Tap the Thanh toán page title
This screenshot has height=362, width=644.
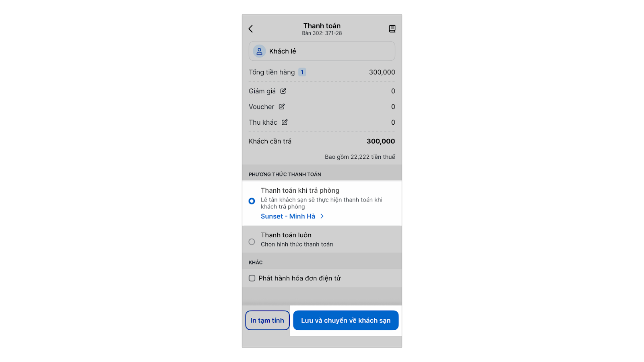322,26
